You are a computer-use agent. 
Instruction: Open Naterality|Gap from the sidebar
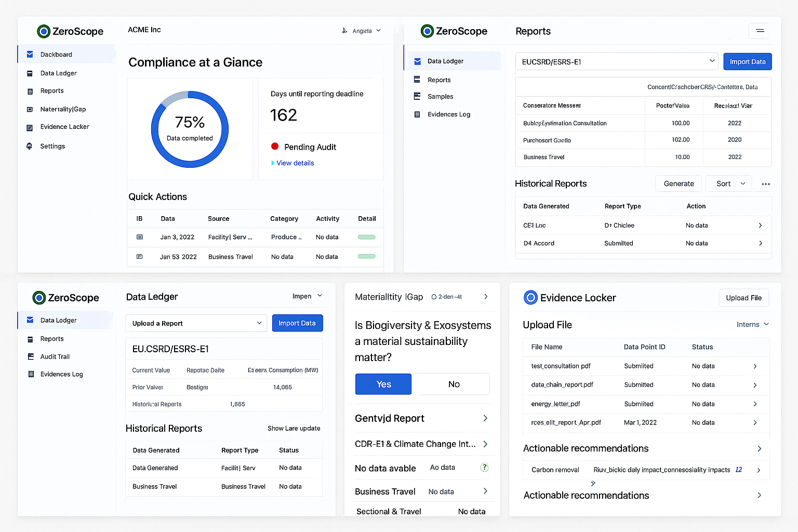point(62,109)
